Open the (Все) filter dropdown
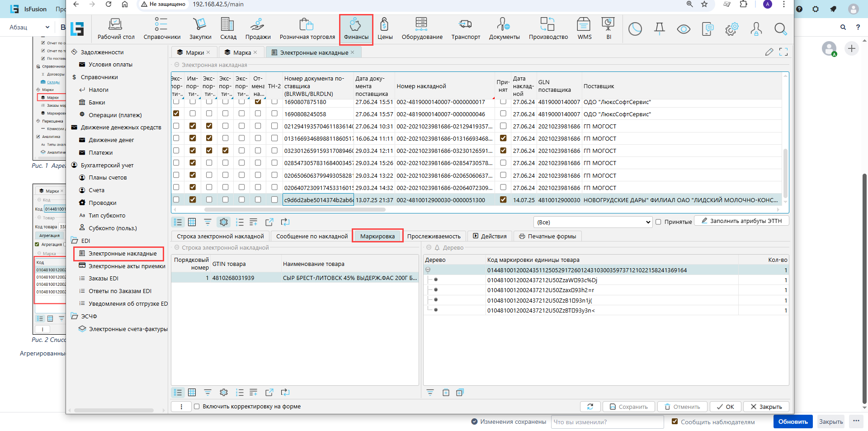The width and height of the screenshot is (868, 431). tap(593, 222)
